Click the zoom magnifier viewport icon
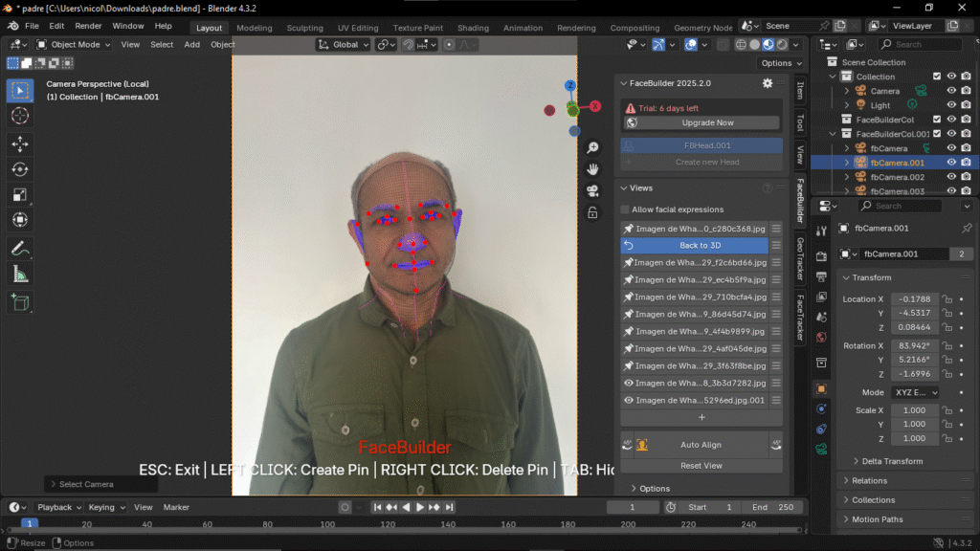 point(593,147)
